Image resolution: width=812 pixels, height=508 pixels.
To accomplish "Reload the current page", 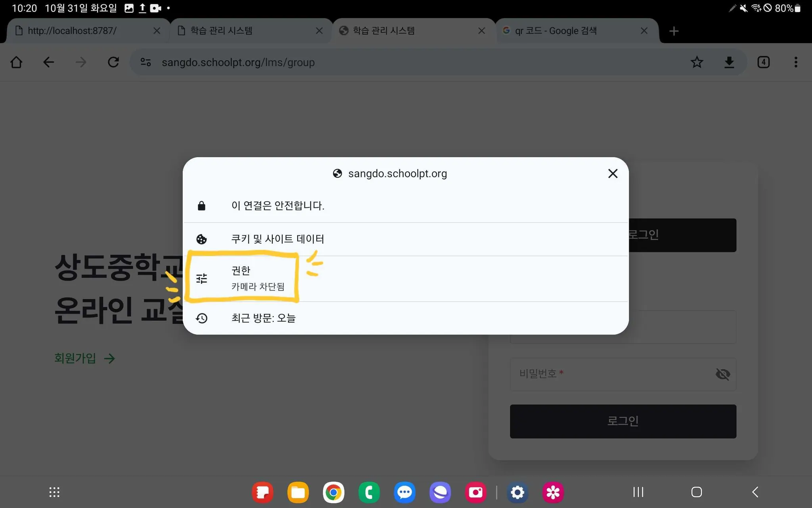I will coord(113,62).
